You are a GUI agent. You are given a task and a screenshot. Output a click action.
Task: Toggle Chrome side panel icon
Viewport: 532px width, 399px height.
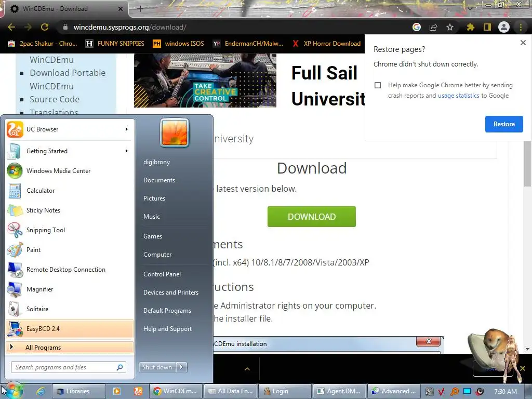[487, 27]
